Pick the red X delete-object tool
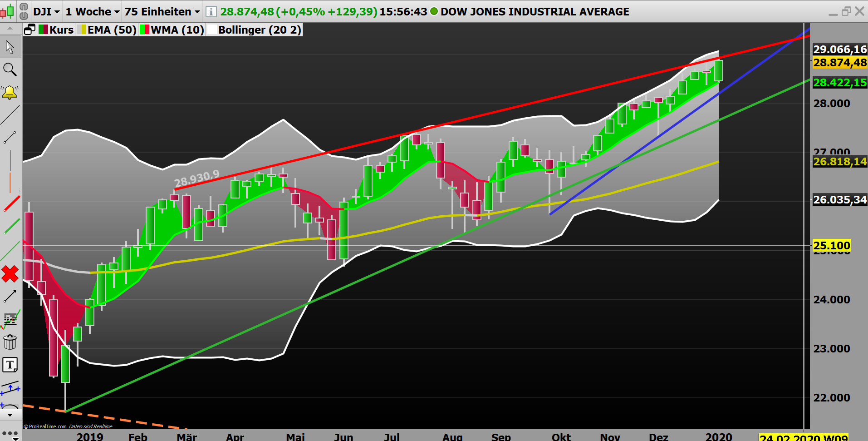This screenshot has height=441, width=868. 10,274
